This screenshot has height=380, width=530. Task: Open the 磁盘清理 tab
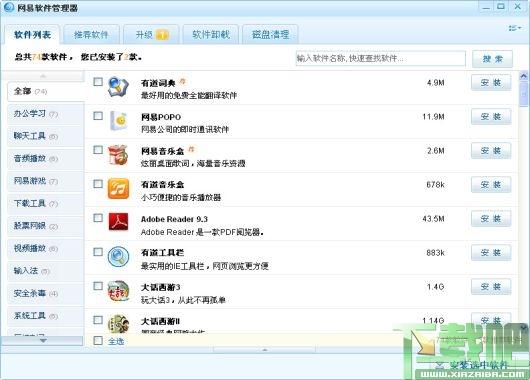270,34
